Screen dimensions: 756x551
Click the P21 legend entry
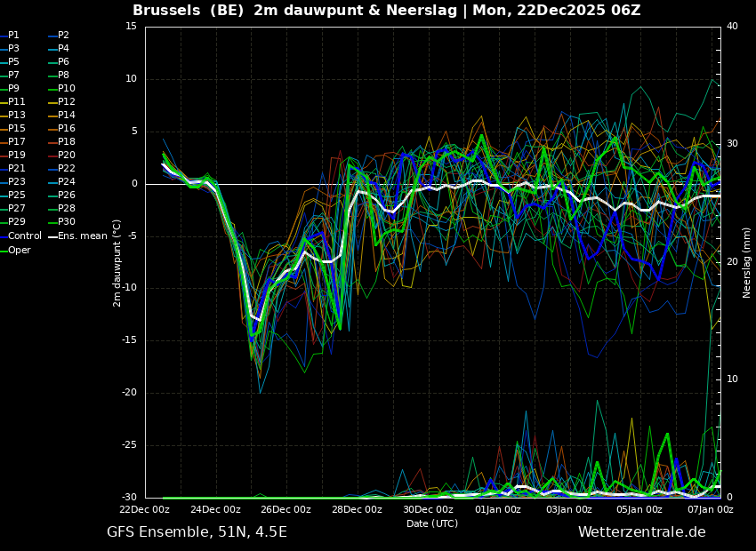click(x=12, y=169)
